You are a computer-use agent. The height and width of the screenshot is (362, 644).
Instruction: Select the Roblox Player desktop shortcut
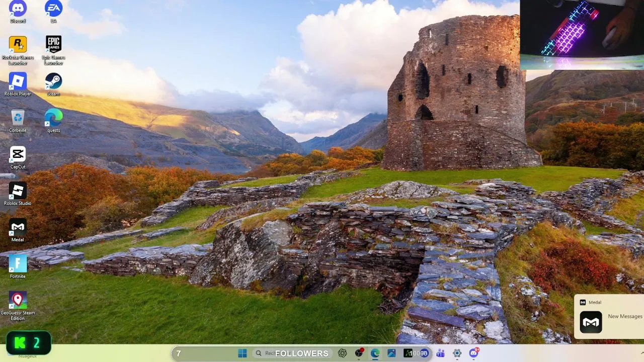tap(18, 84)
